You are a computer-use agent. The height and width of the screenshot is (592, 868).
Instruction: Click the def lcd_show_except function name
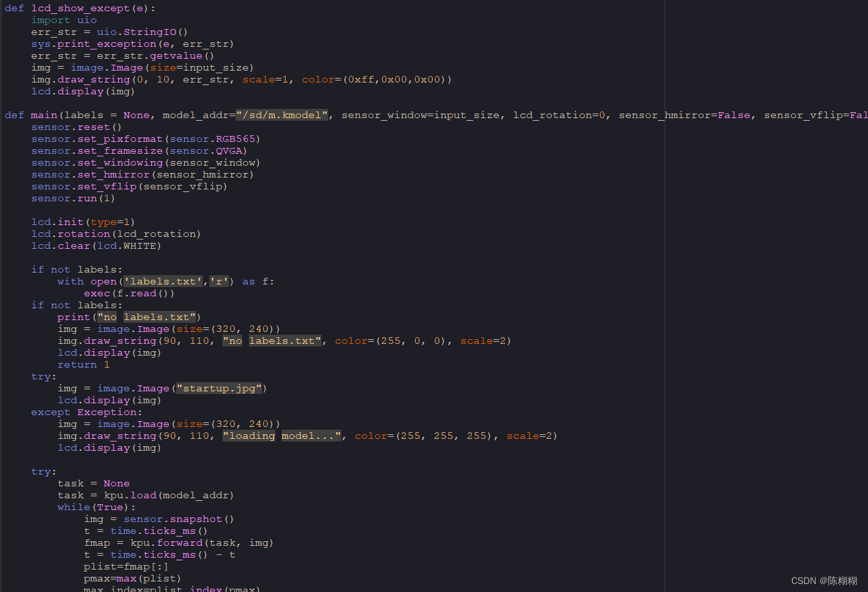(80, 8)
